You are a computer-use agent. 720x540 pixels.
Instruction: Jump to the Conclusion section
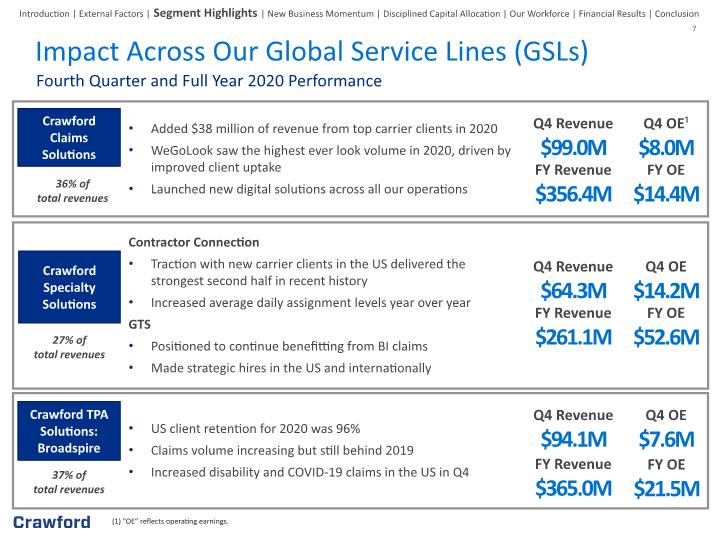pos(677,14)
